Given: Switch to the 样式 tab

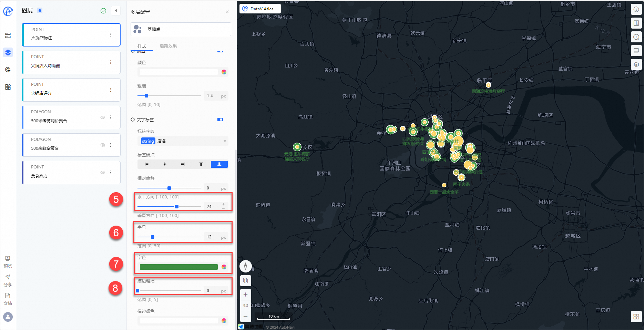Looking at the screenshot, I should (142, 46).
